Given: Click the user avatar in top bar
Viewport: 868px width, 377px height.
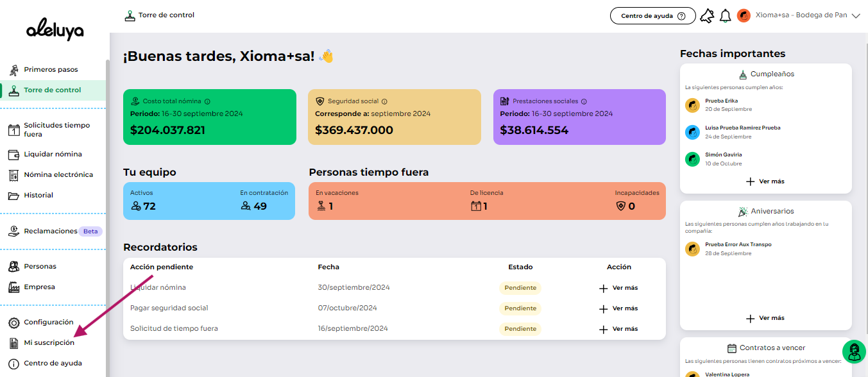Looking at the screenshot, I should 744,15.
